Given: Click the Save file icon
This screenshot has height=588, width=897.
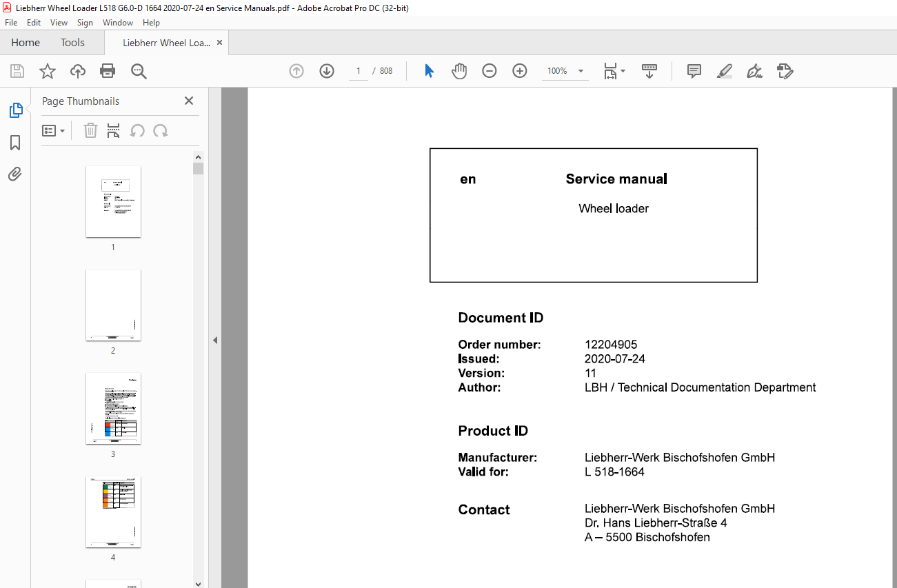Looking at the screenshot, I should click(x=17, y=71).
